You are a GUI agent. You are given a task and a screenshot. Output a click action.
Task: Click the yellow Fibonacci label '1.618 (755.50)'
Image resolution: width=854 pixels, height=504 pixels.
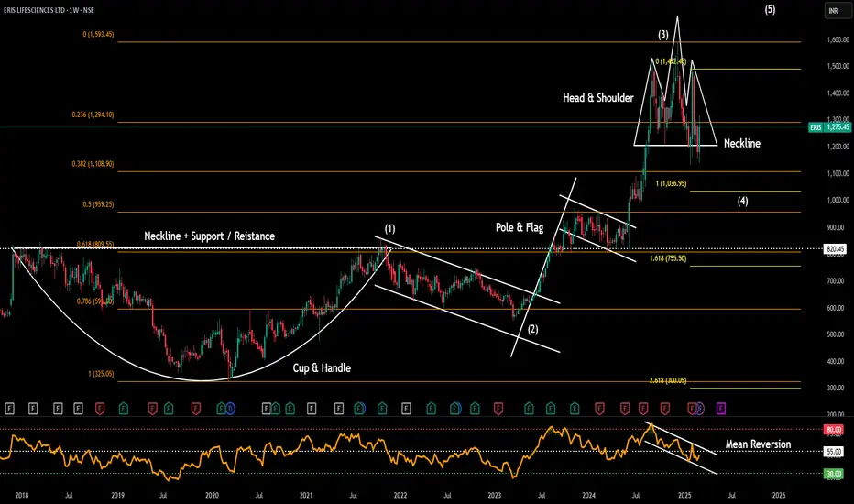click(668, 258)
